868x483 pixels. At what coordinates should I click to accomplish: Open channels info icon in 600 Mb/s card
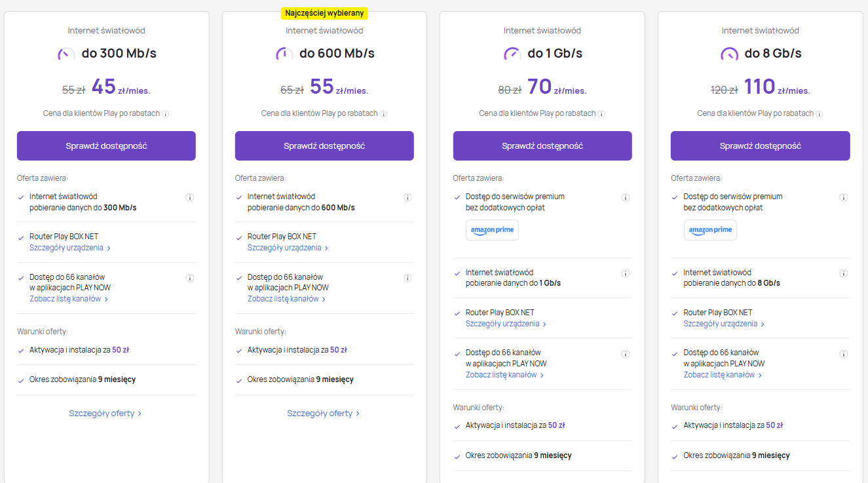pyautogui.click(x=407, y=278)
